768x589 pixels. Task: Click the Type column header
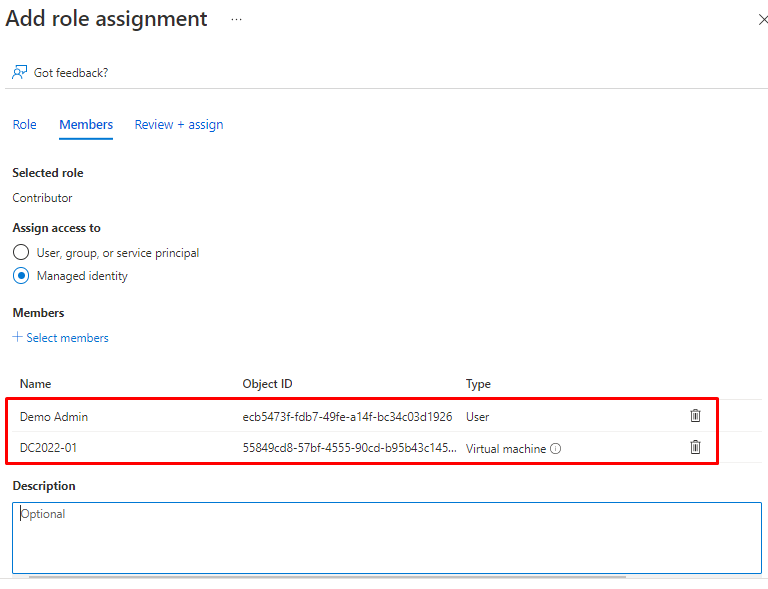tap(478, 384)
